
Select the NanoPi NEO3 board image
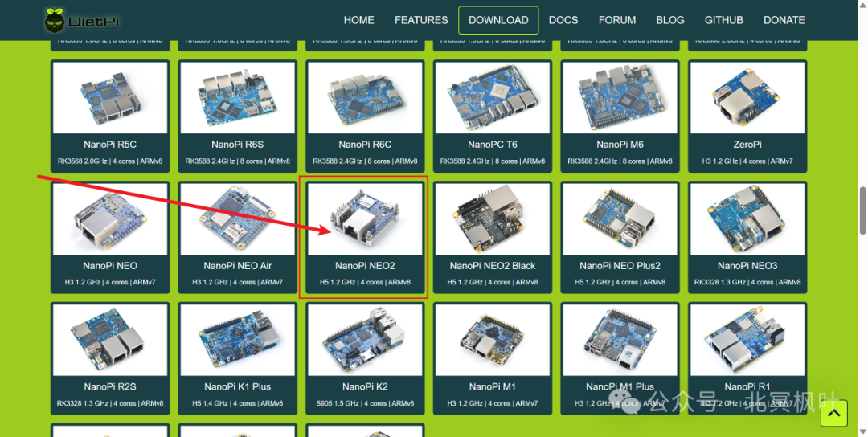pos(747,219)
